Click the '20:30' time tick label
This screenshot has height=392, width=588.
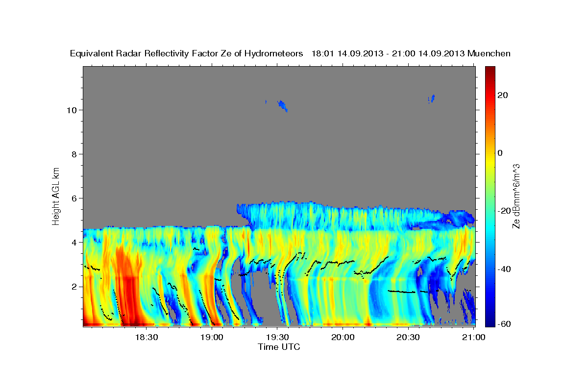click(408, 337)
